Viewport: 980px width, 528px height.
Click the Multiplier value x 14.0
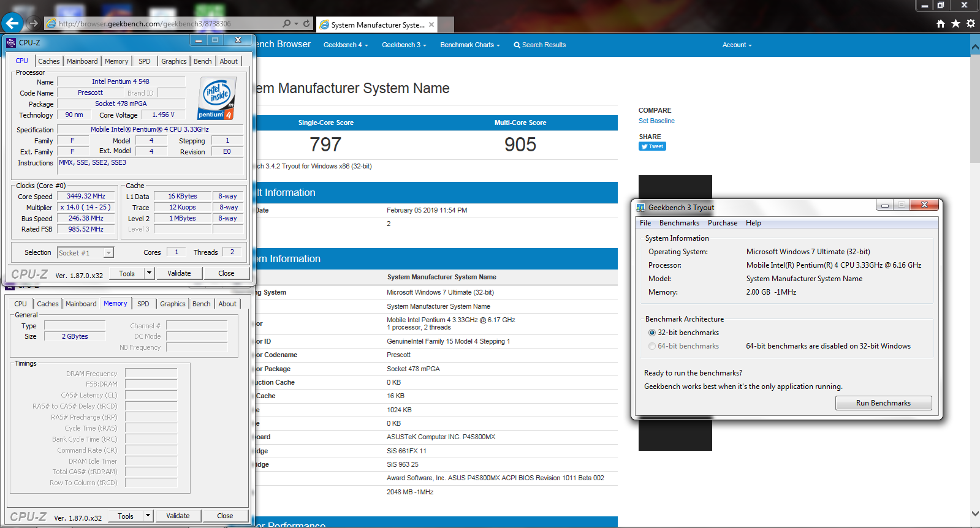click(85, 207)
